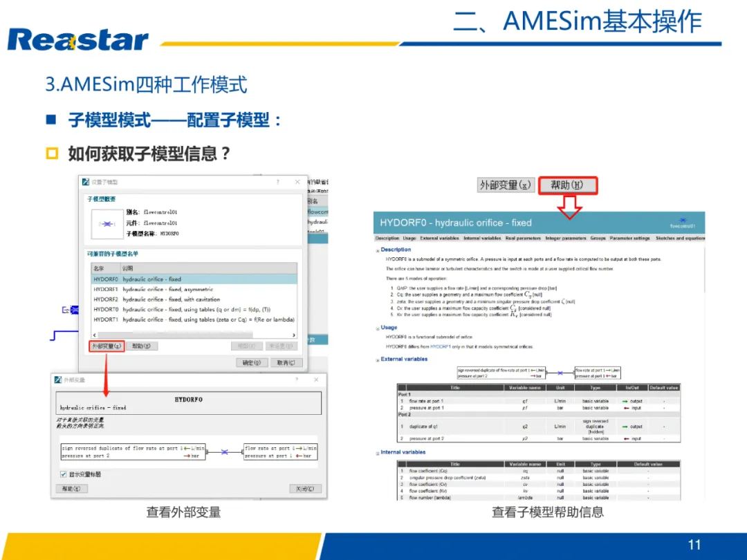Screen dimensions: 747x560
Task: Click the 关闭(C) button
Action: click(306, 489)
